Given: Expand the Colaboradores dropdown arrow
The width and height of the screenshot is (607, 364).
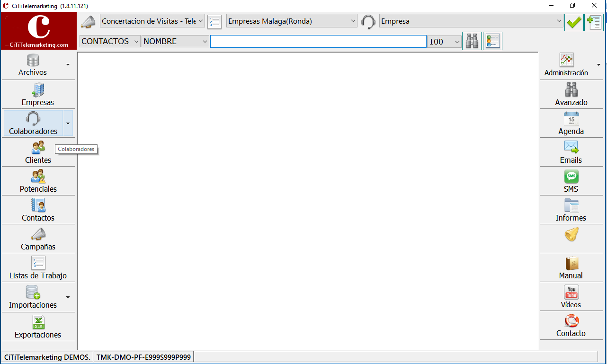Looking at the screenshot, I should click(x=68, y=124).
